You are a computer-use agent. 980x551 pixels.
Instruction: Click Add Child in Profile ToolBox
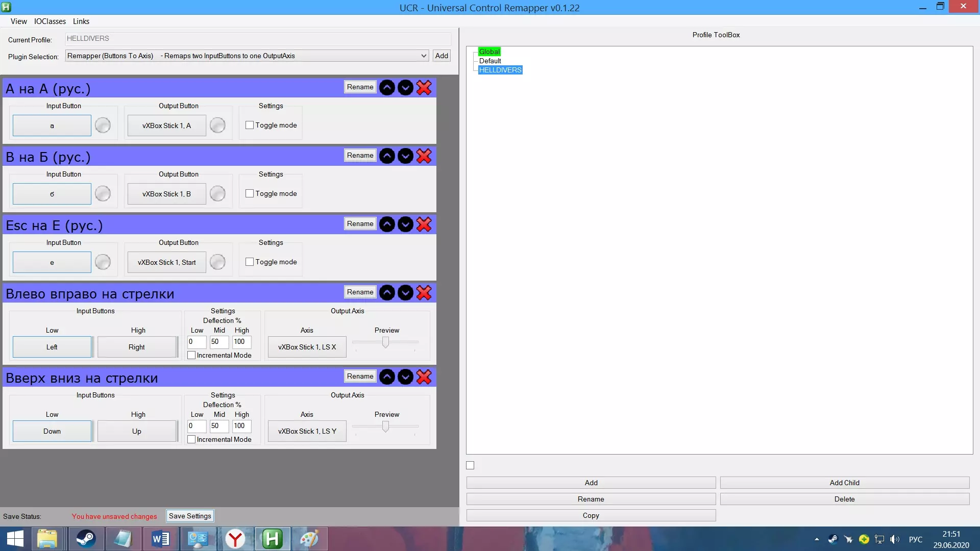[844, 483]
